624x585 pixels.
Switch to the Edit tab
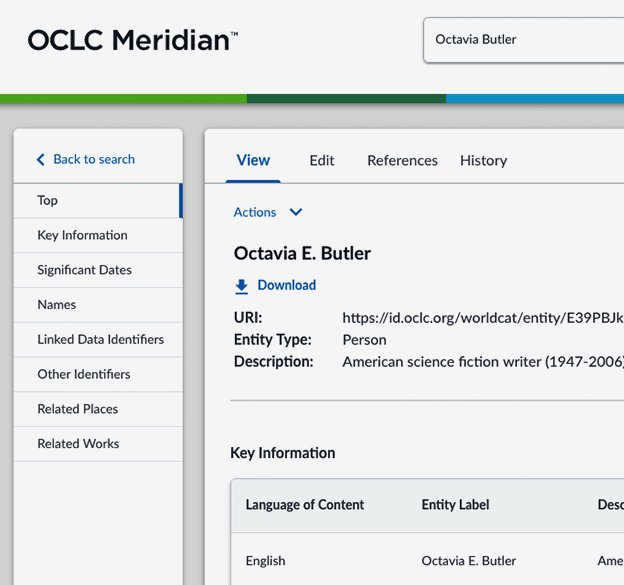322,160
